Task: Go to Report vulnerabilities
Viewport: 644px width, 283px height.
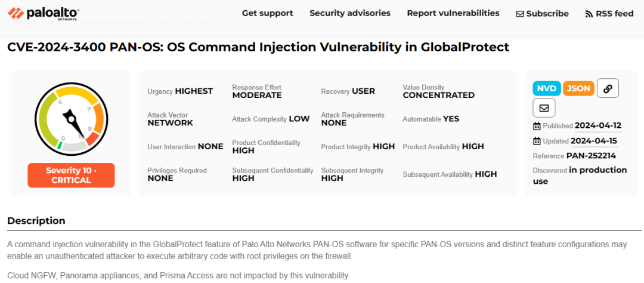Action: (453, 13)
